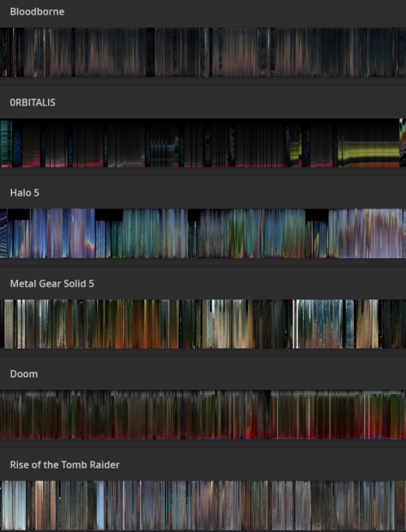Open the Bloodborne title heading
406x532 pixels.
37,11
